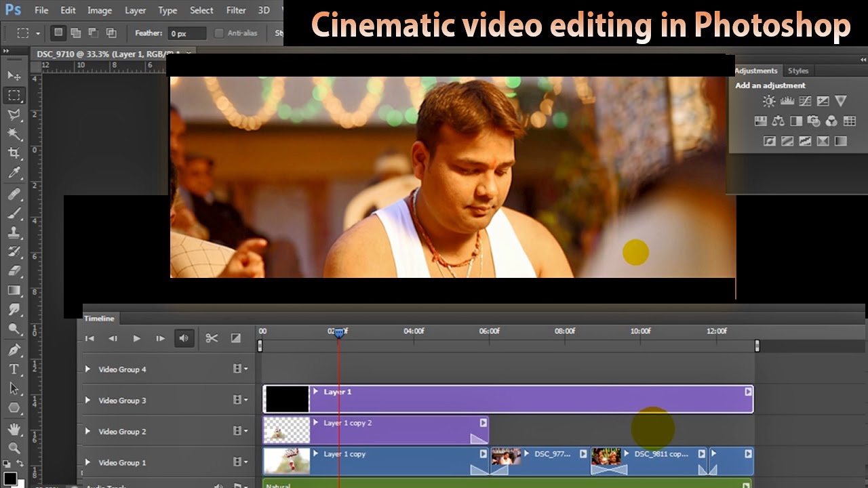Step to next frame

160,338
